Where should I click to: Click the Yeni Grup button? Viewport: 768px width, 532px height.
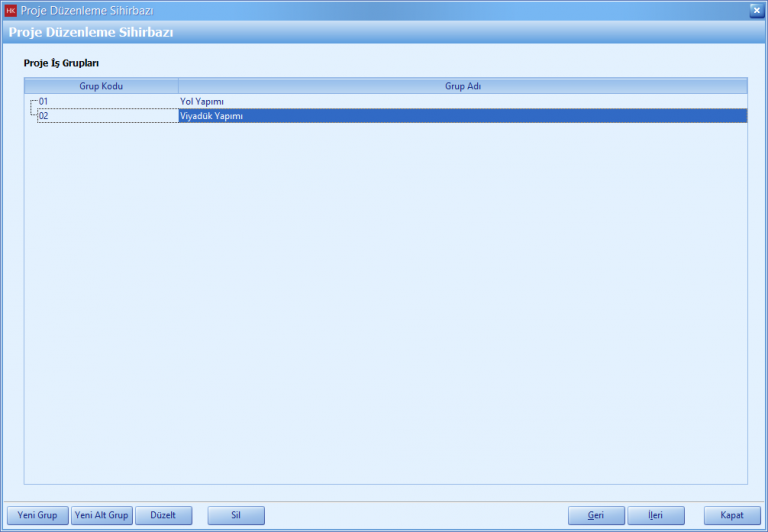[37, 515]
